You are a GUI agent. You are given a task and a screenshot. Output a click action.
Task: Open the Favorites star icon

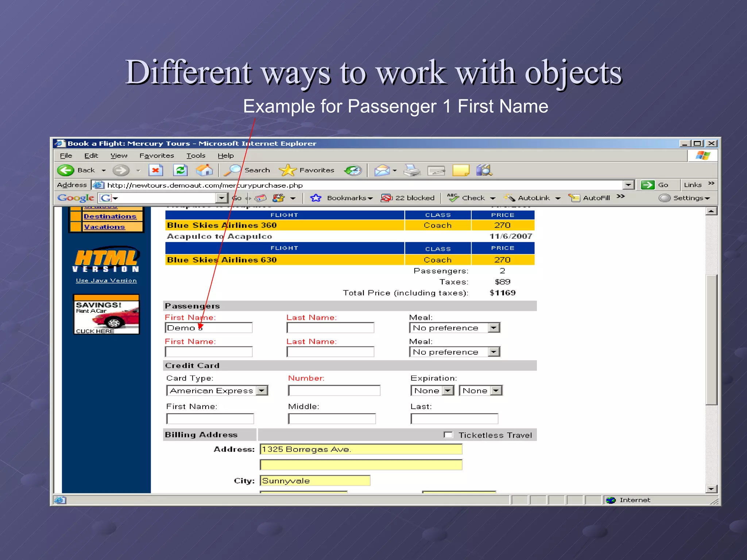(x=288, y=170)
